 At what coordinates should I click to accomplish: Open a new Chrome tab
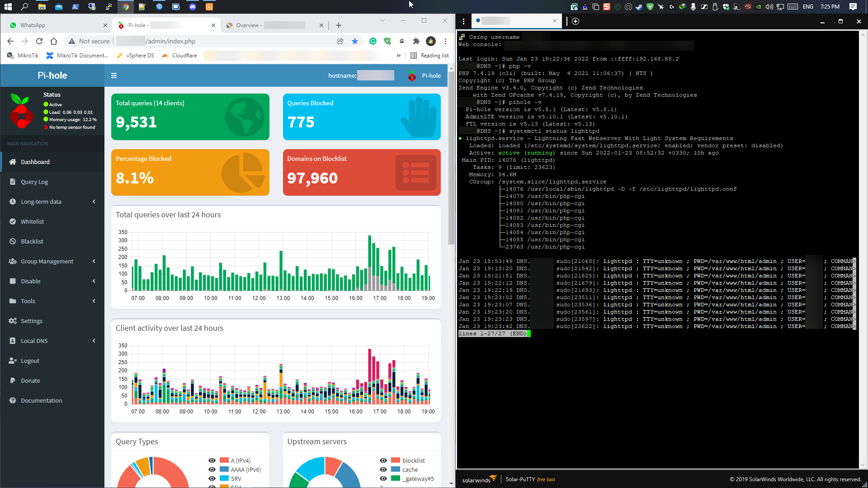pos(339,25)
